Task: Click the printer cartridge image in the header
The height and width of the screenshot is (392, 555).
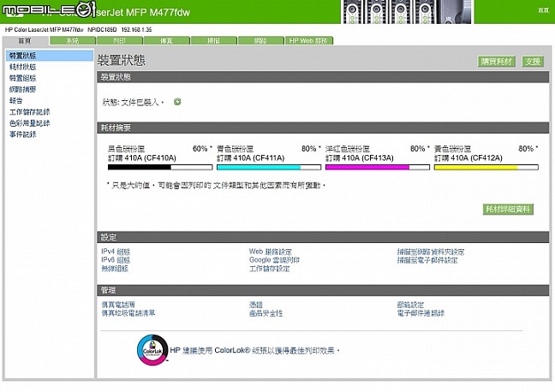Action: point(407,12)
